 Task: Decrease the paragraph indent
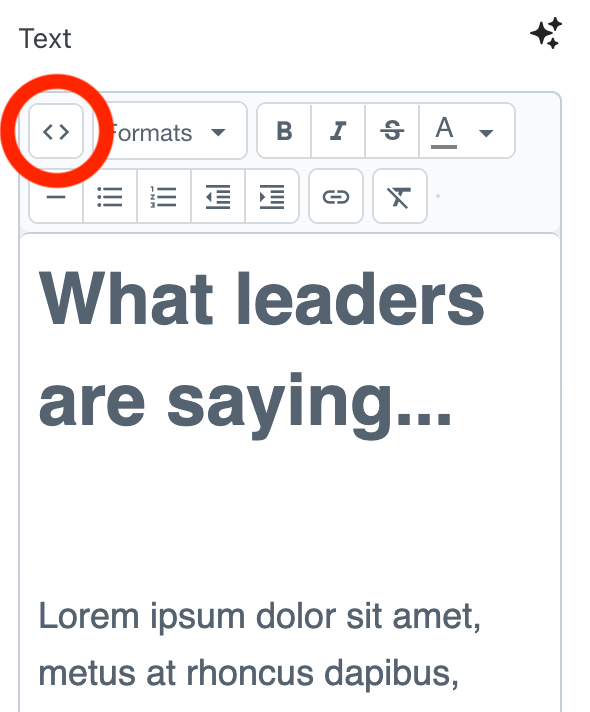click(218, 197)
